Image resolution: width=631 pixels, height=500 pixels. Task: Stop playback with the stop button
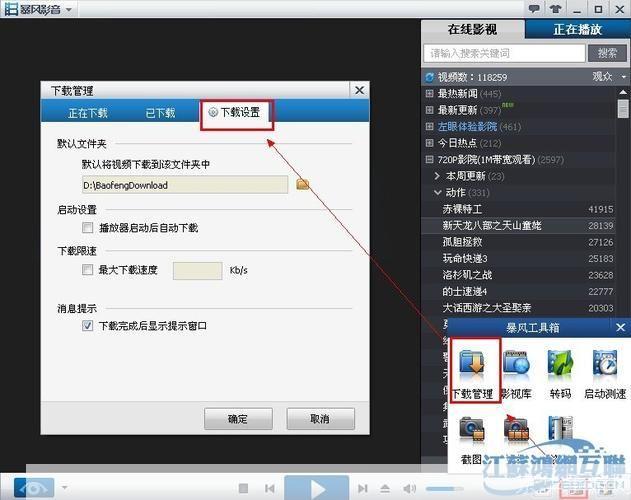coord(243,488)
